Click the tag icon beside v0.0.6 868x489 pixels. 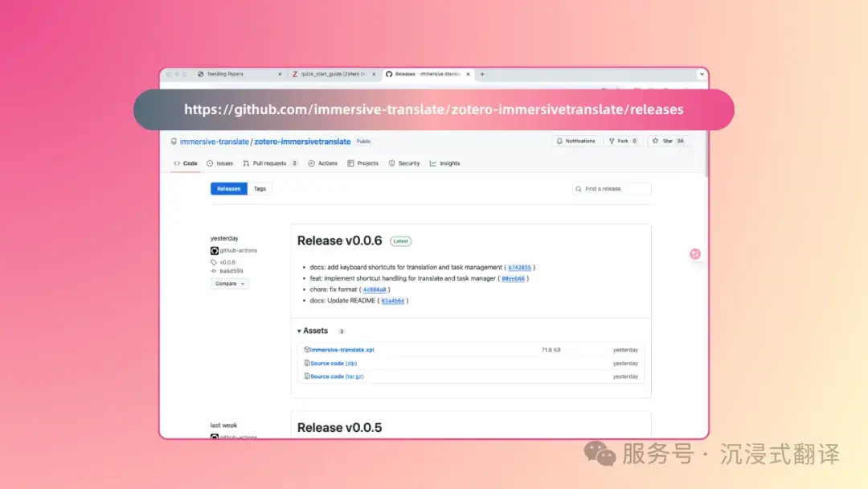pyautogui.click(x=214, y=262)
